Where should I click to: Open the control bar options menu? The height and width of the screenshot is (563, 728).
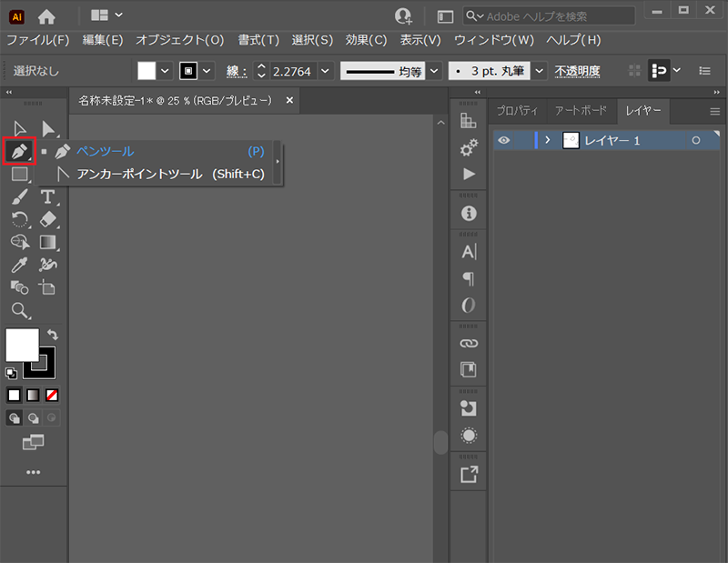pos(704,71)
